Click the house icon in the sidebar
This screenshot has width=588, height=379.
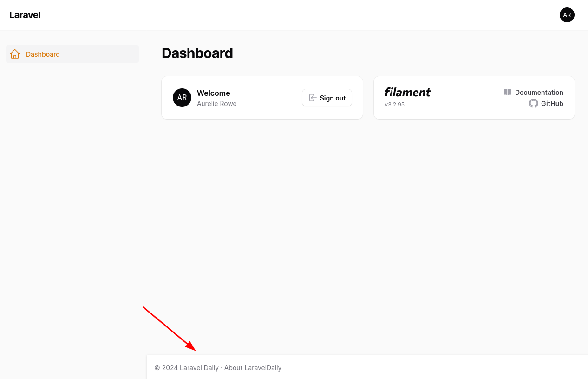[15, 54]
